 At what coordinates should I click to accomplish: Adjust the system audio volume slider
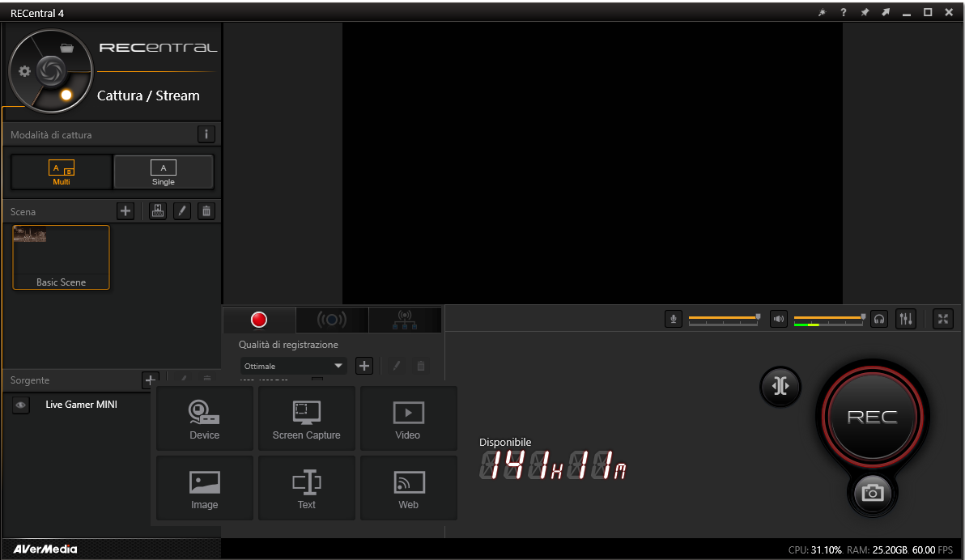pos(830,319)
